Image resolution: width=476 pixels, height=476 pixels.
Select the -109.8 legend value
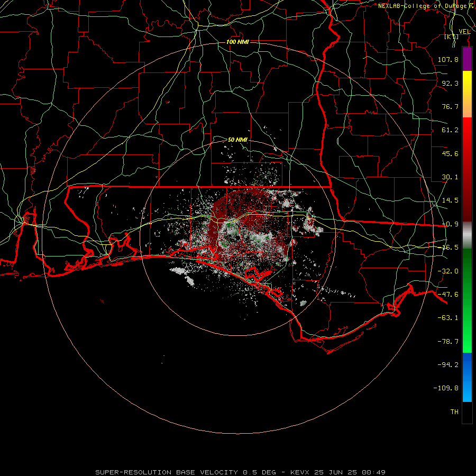446,388
